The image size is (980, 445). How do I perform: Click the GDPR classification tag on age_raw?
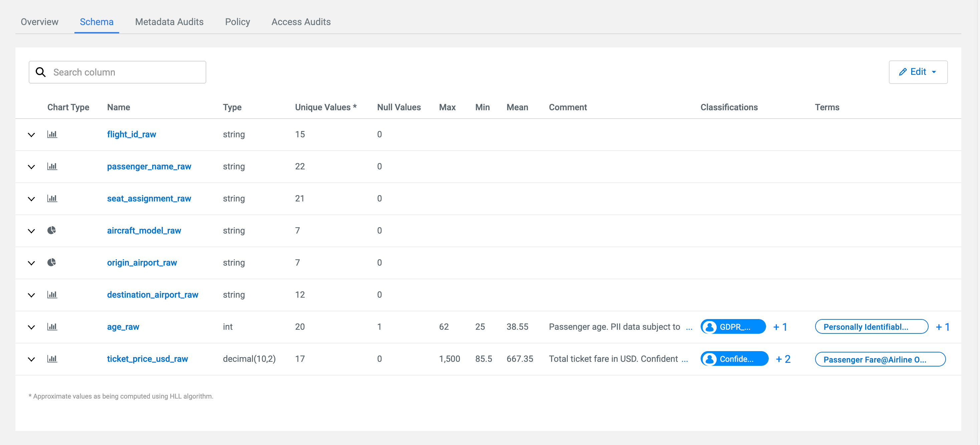tap(733, 327)
